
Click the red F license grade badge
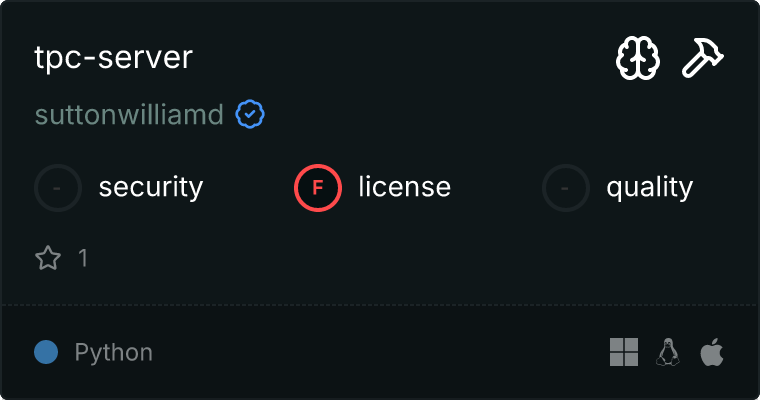click(318, 187)
